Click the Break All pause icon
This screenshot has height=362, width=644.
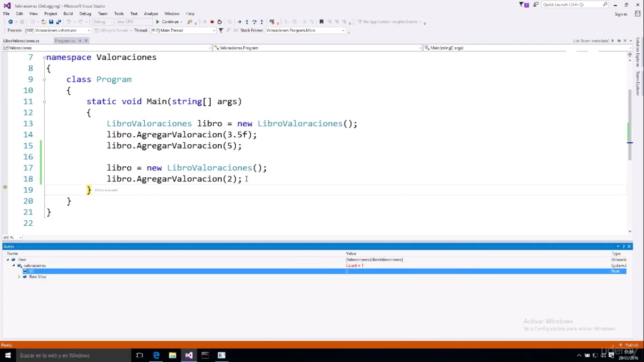tap(206, 22)
